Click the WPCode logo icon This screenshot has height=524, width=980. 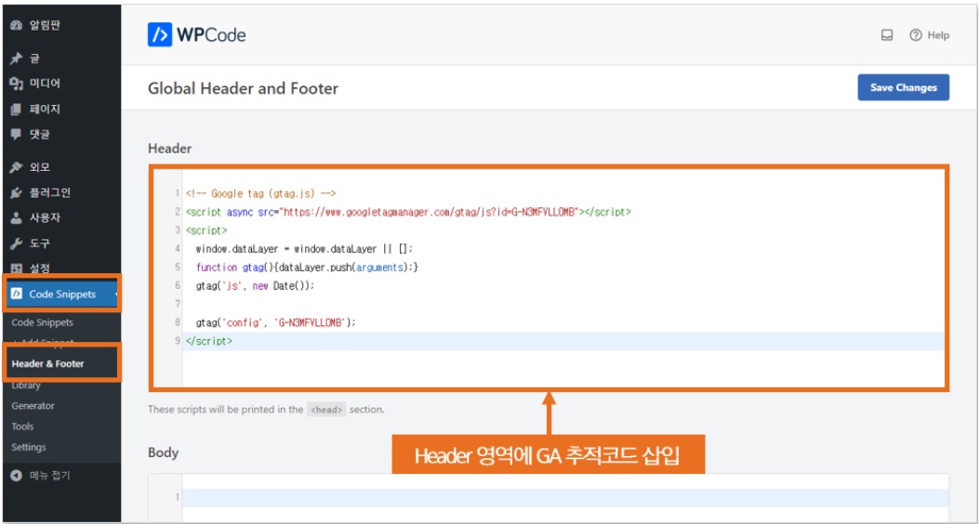coord(160,35)
